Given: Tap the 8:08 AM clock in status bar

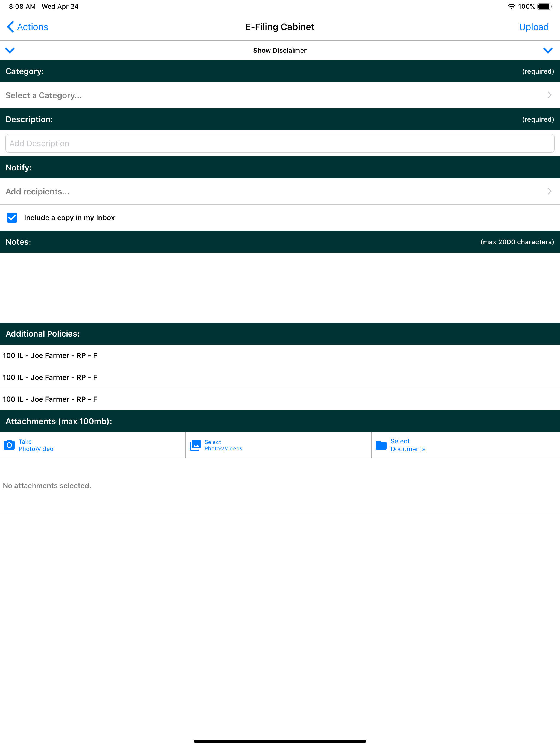Looking at the screenshot, I should point(22,6).
